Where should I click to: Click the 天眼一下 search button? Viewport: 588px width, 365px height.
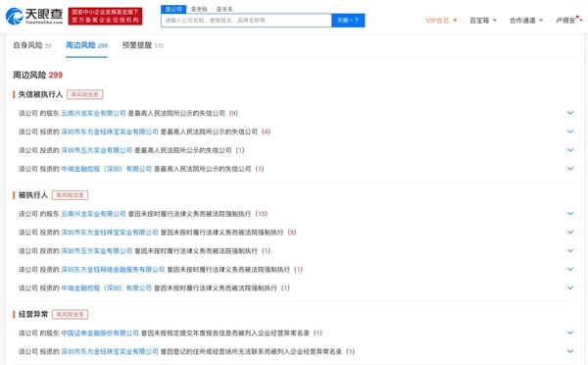(x=348, y=21)
